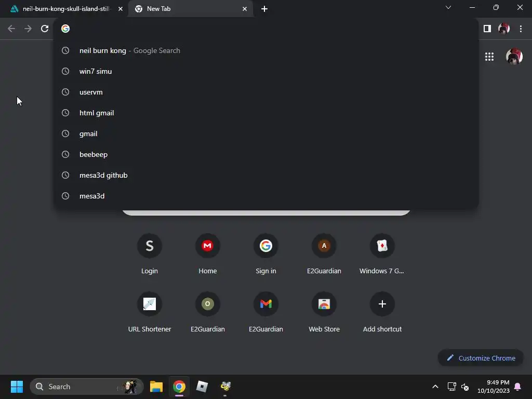Click the taskbar Search box
Viewport: 532px width, 399px height.
[x=87, y=387]
